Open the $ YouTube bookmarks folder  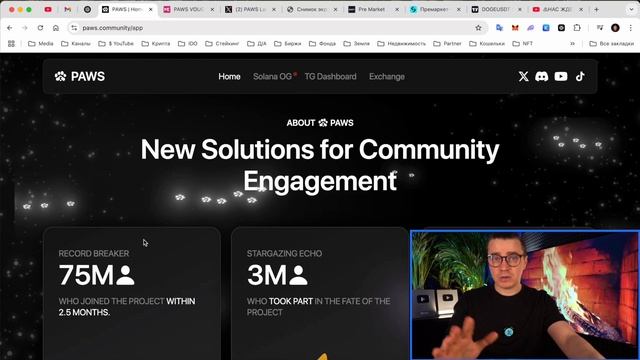(116, 44)
